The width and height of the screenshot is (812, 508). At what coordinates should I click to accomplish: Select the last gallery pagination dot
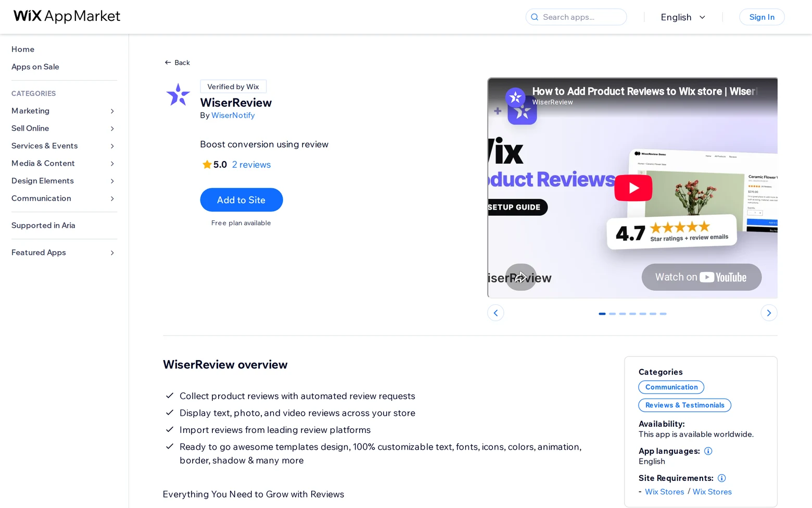coord(663,314)
